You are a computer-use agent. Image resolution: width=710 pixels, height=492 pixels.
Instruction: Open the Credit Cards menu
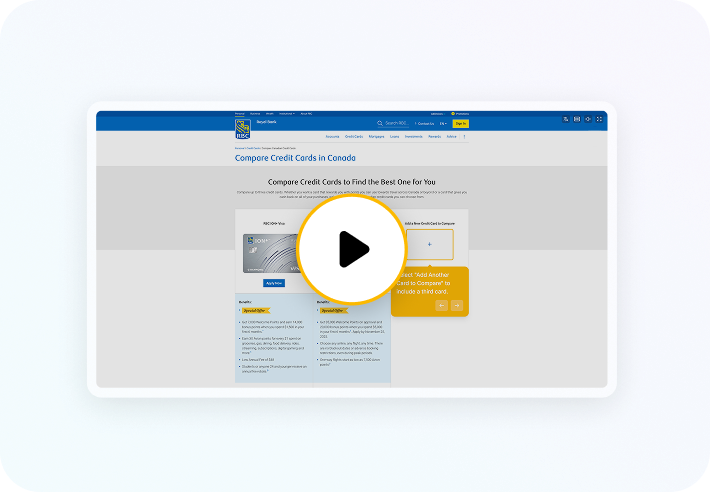(354, 136)
